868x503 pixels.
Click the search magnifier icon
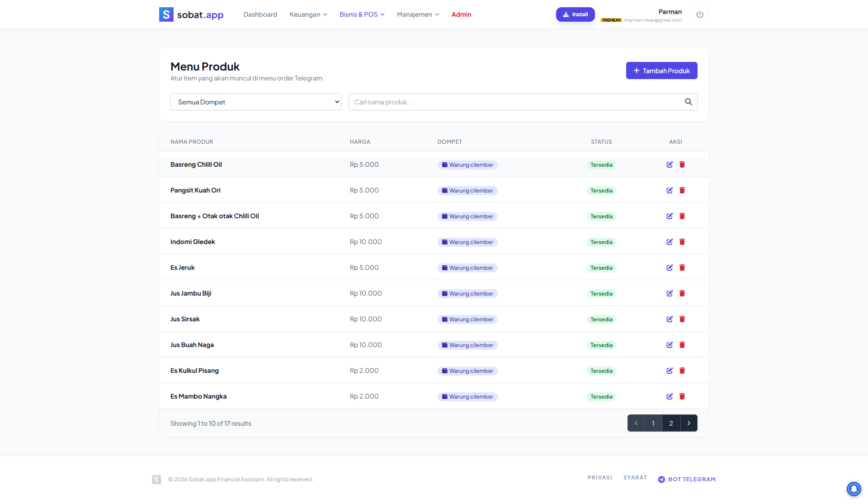[688, 102]
